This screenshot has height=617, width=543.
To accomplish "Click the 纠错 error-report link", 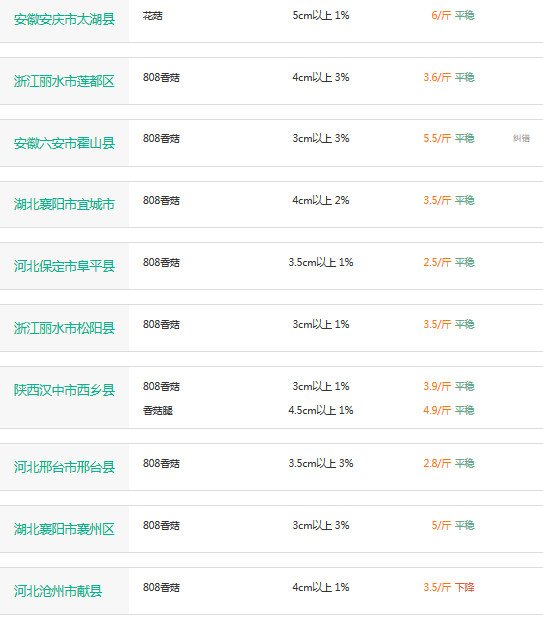I will click(521, 138).
